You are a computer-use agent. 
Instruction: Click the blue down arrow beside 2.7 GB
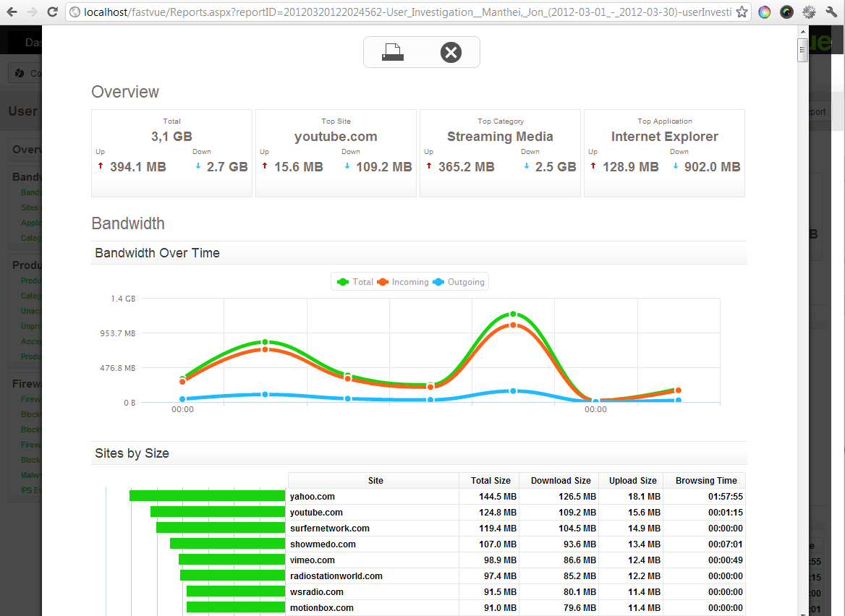(198, 166)
